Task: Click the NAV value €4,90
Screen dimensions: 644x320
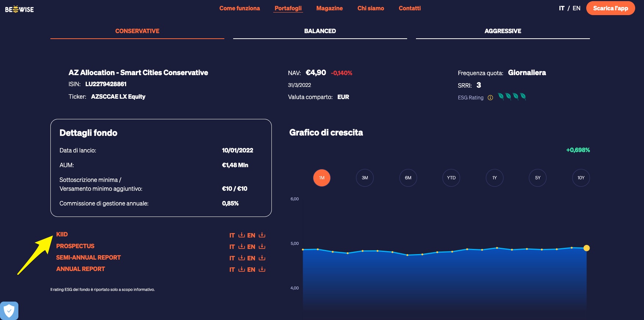Action: [x=316, y=73]
